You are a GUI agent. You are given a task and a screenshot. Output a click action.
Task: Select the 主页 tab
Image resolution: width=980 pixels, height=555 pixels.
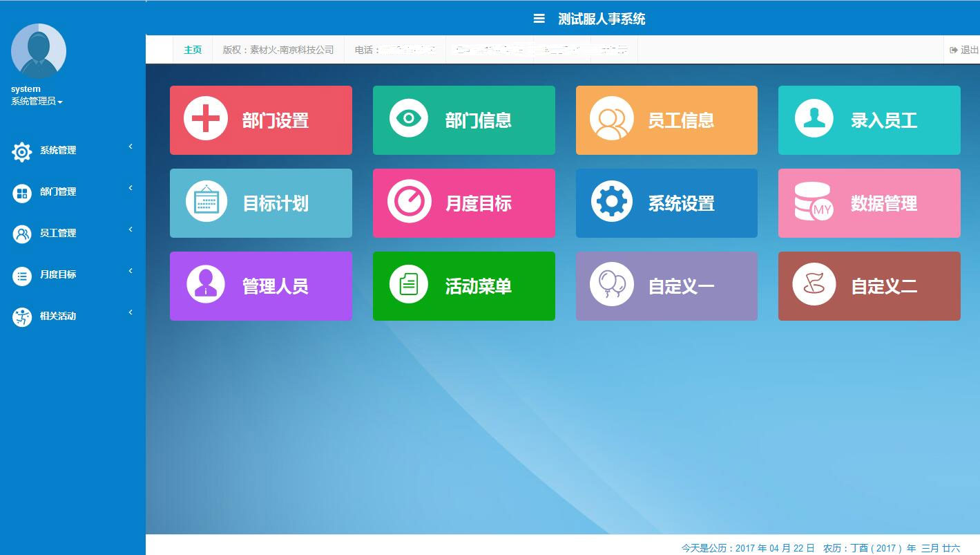click(193, 50)
